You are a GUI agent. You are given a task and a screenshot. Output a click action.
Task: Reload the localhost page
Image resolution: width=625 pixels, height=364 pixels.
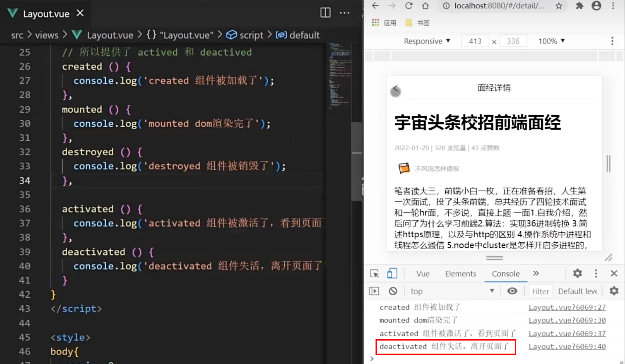pos(409,6)
